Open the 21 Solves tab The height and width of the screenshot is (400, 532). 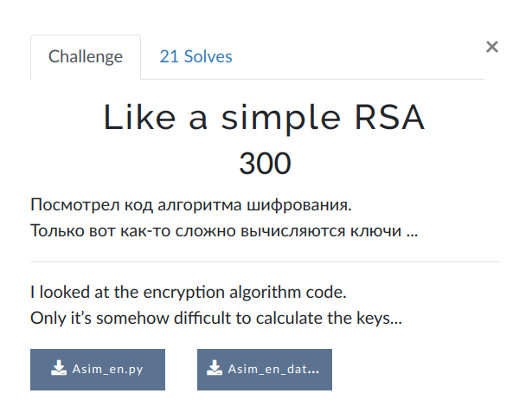click(195, 56)
